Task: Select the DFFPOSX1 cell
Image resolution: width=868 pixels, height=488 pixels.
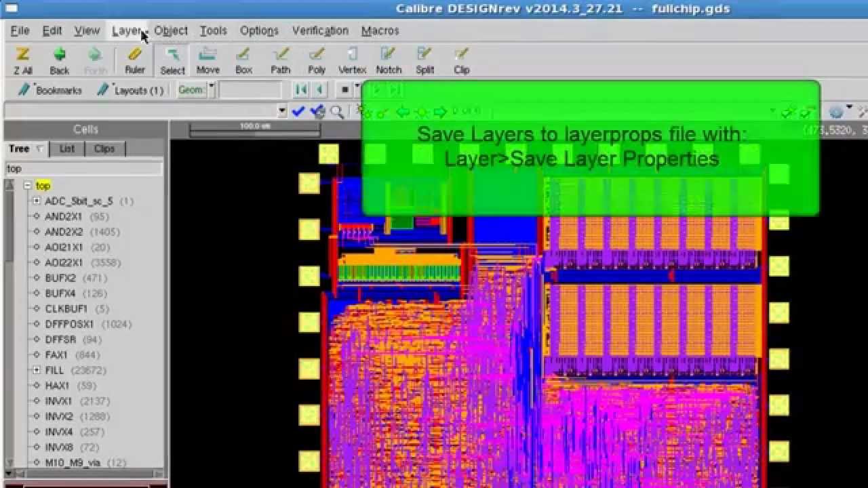Action: click(x=69, y=325)
